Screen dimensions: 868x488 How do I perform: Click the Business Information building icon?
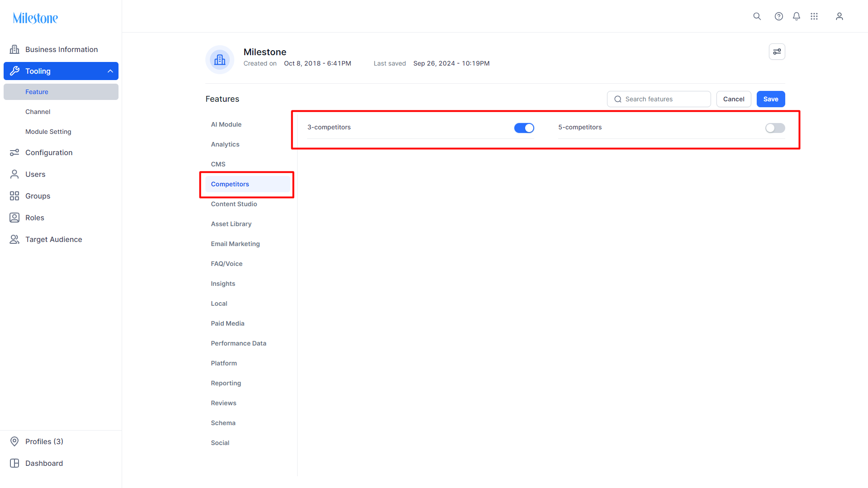click(14, 49)
